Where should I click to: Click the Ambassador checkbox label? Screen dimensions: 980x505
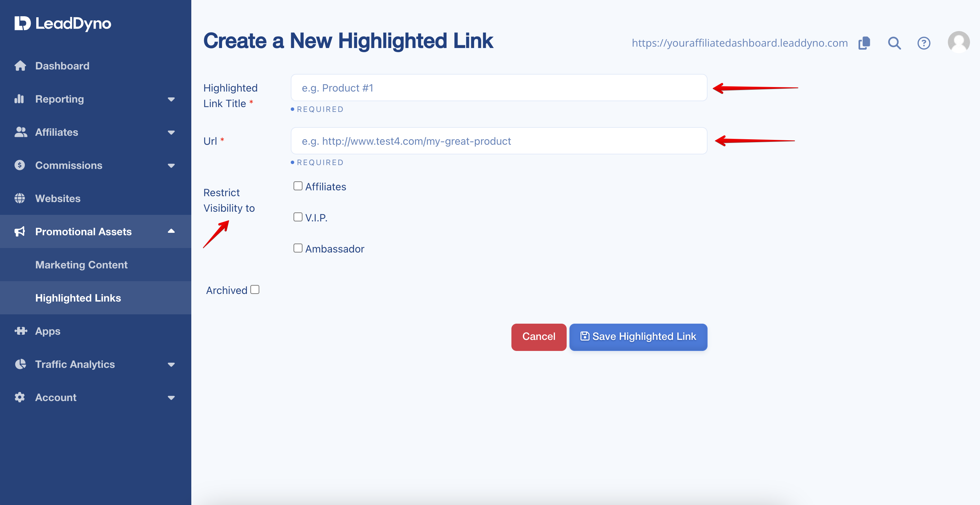point(334,249)
